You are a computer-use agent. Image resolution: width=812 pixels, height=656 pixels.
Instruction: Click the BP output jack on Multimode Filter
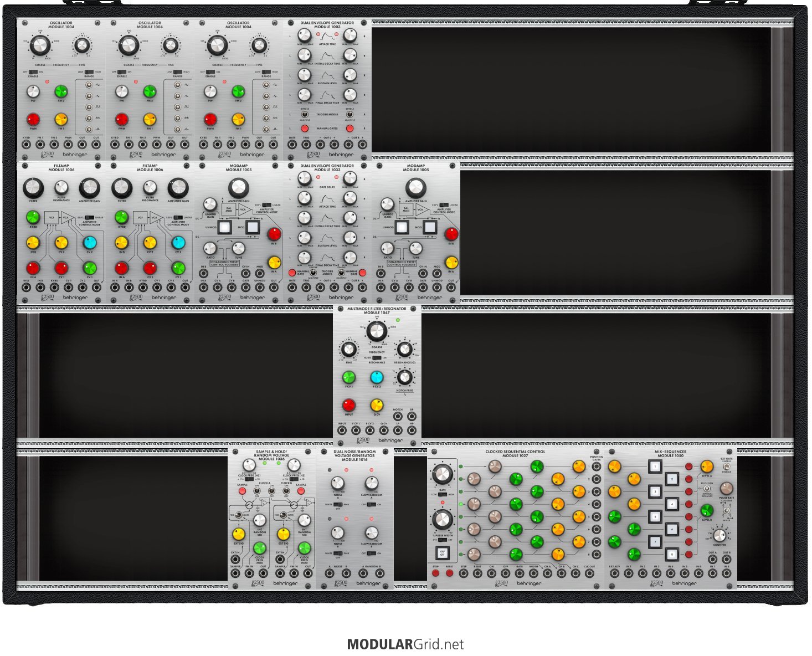tap(412, 417)
